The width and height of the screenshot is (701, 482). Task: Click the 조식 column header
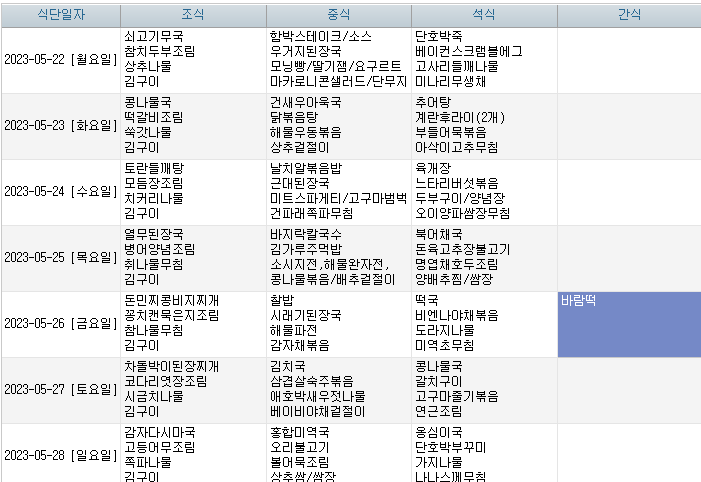click(x=193, y=15)
